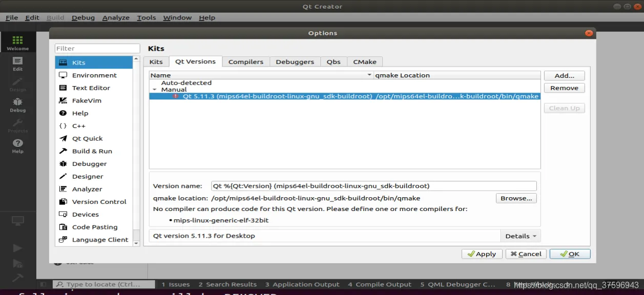Viewport: 644px width, 295px height.
Task: Switch to the Debuggers tab
Action: (295, 62)
